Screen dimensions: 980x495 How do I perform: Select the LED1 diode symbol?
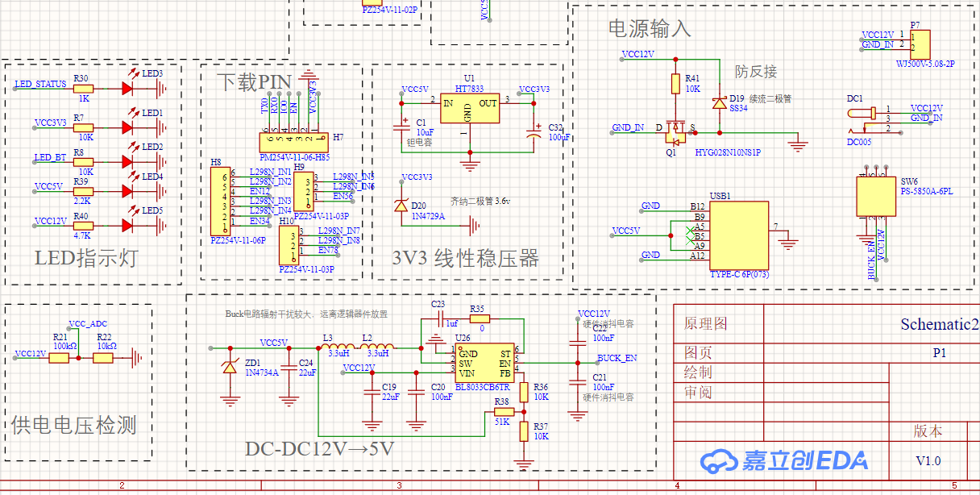click(x=127, y=127)
